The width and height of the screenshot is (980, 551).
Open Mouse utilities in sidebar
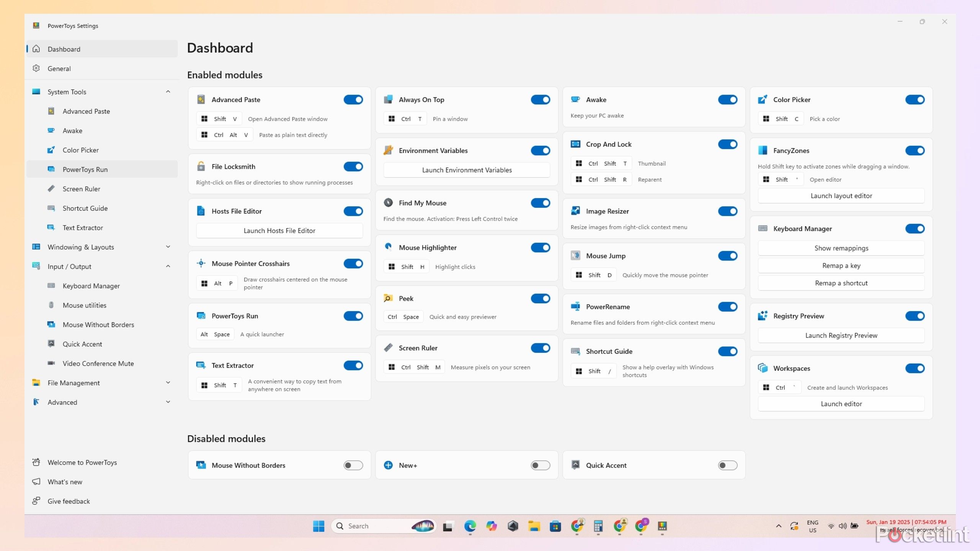102,305
